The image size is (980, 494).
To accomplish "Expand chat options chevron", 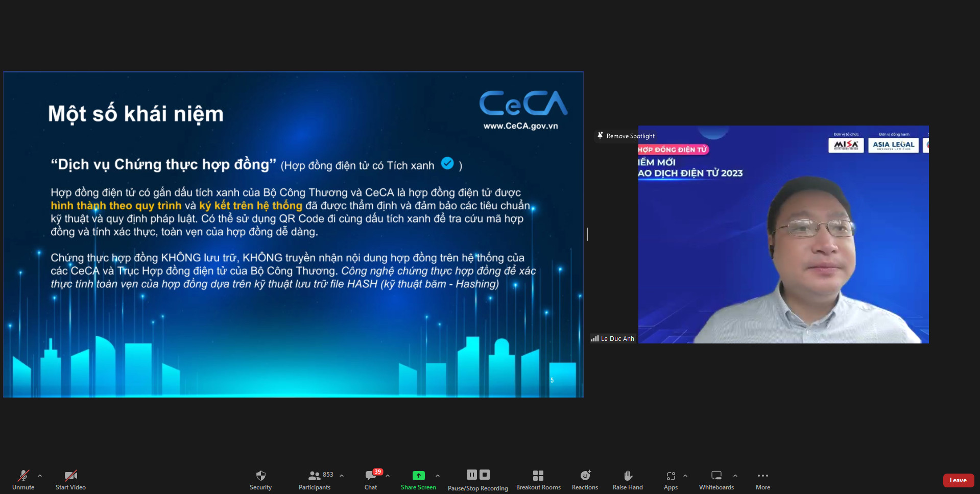I will point(388,476).
